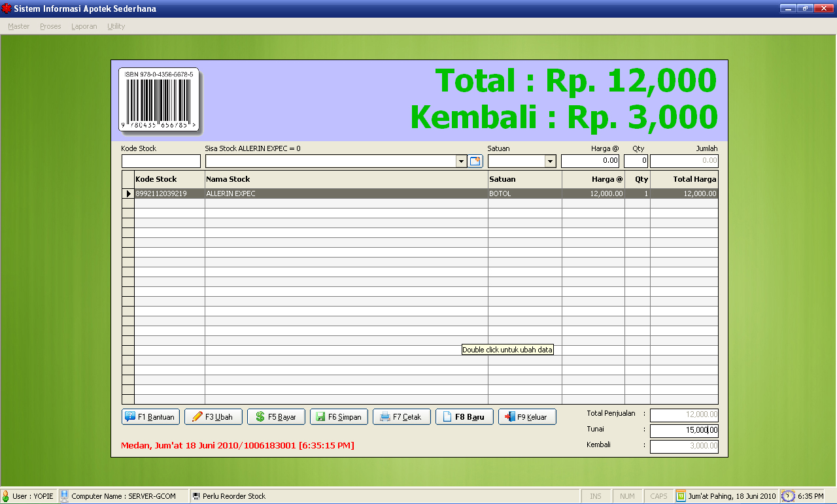This screenshot has width=837, height=504.
Task: Click the Kode Stock input field
Action: [161, 161]
